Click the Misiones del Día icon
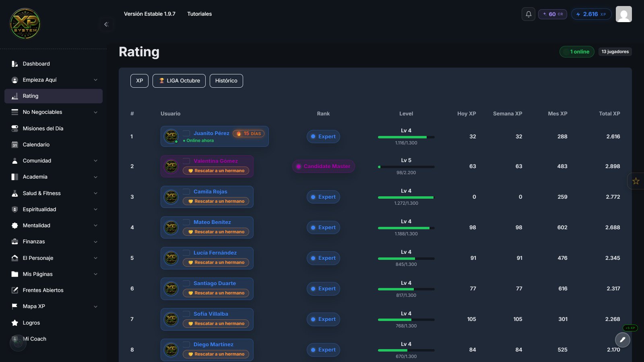 tap(15, 128)
